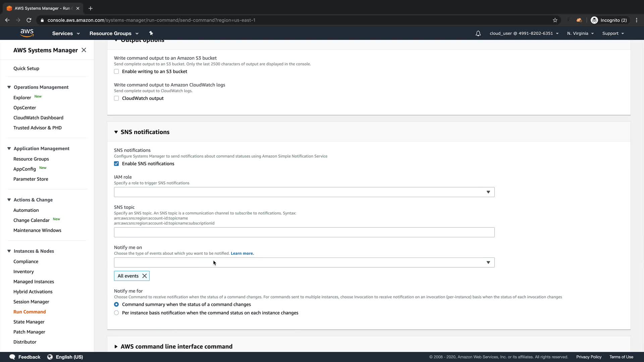This screenshot has width=644, height=362.
Task: Enable writing to an S3 bucket
Action: (116, 71)
